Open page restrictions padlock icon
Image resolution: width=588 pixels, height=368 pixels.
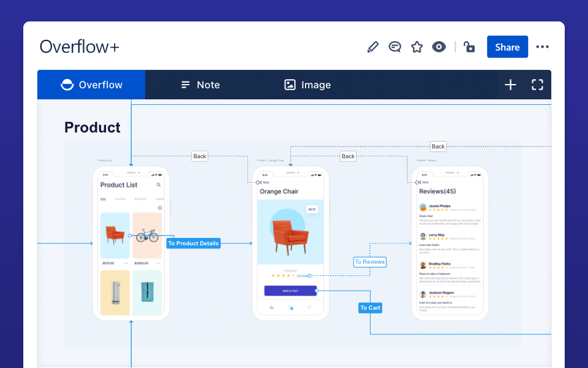click(x=469, y=47)
